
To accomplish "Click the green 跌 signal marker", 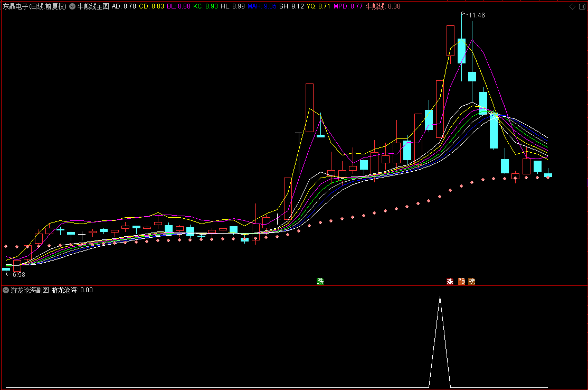I will [x=320, y=282].
